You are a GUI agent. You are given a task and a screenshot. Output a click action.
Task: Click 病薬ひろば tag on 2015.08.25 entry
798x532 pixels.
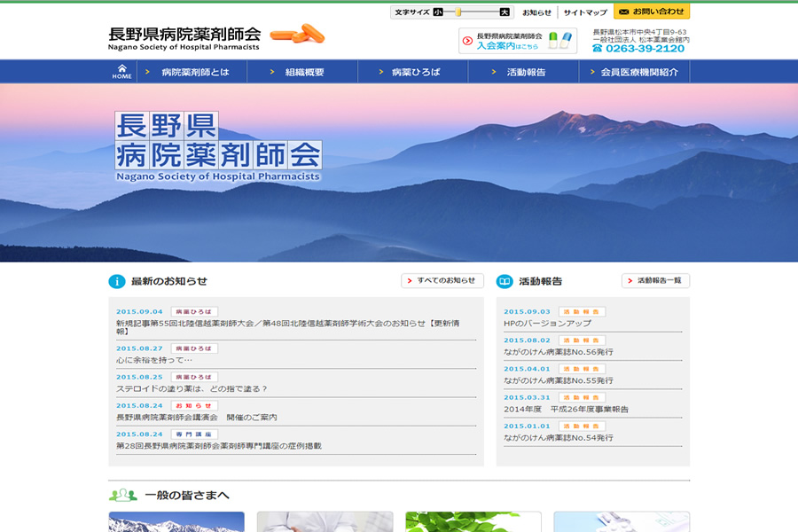pos(194,377)
